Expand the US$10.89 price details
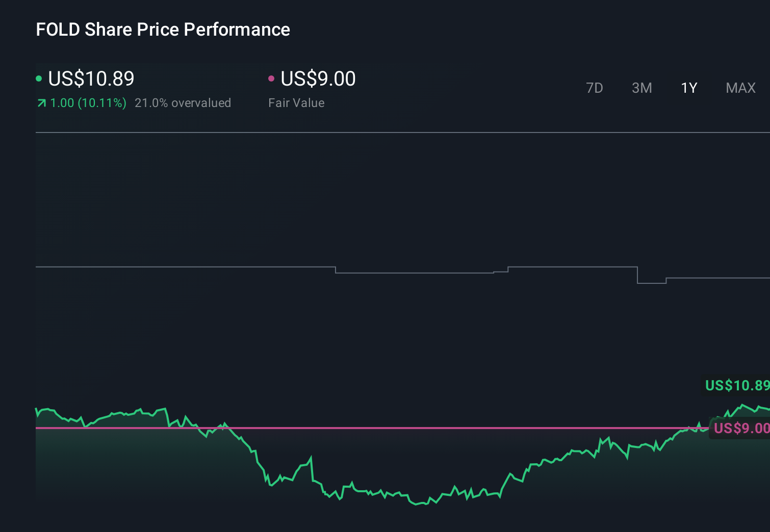The width and height of the screenshot is (770, 532). [x=91, y=78]
